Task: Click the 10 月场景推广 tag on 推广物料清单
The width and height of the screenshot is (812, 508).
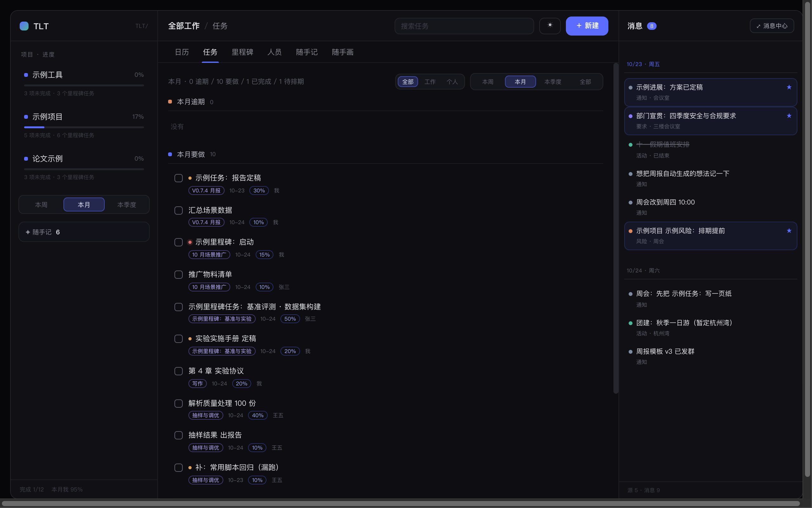Action: pyautogui.click(x=209, y=287)
